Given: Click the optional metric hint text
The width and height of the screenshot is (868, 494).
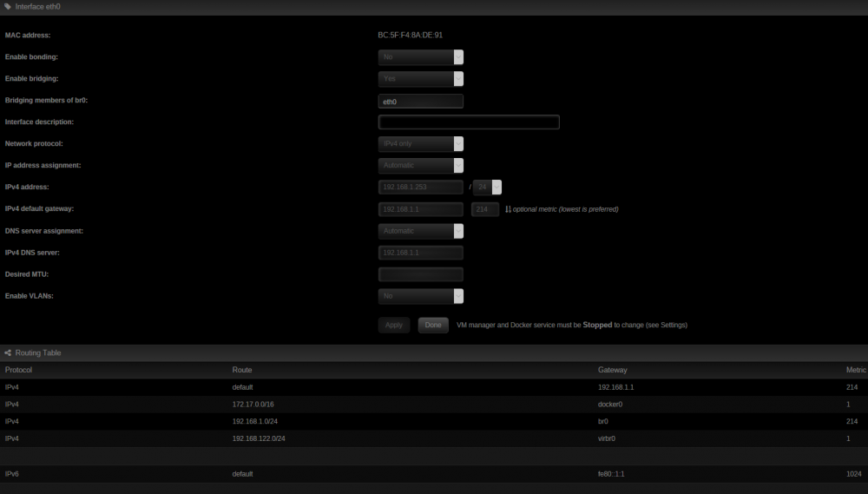Looking at the screenshot, I should (x=566, y=209).
